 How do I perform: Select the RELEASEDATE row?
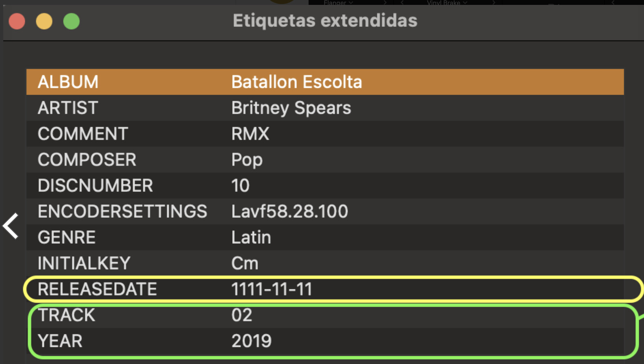325,289
